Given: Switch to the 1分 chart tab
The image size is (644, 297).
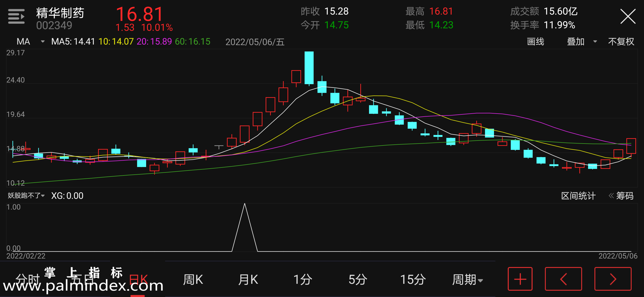Looking at the screenshot, I should point(303,280).
